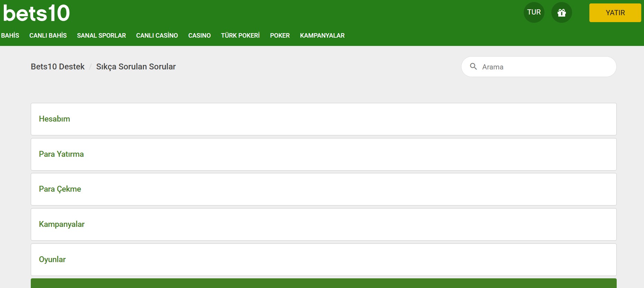Open the CASINO menu item
Viewport: 644px width, 288px height.
click(199, 36)
